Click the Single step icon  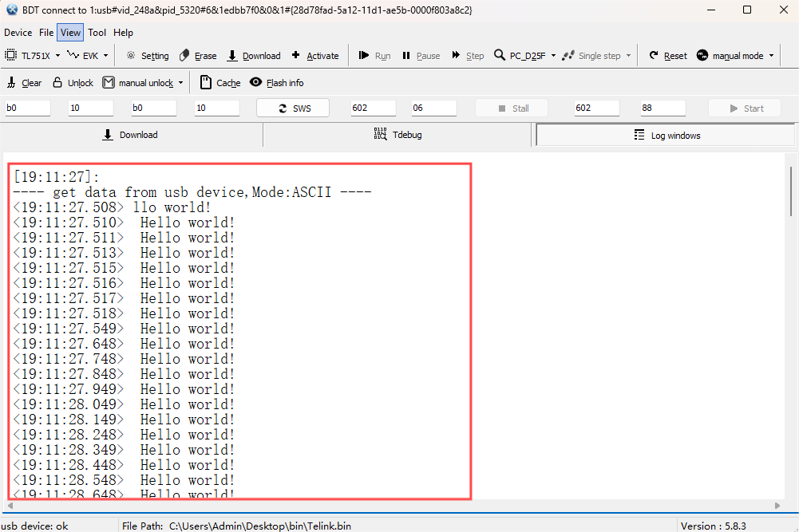tap(568, 56)
